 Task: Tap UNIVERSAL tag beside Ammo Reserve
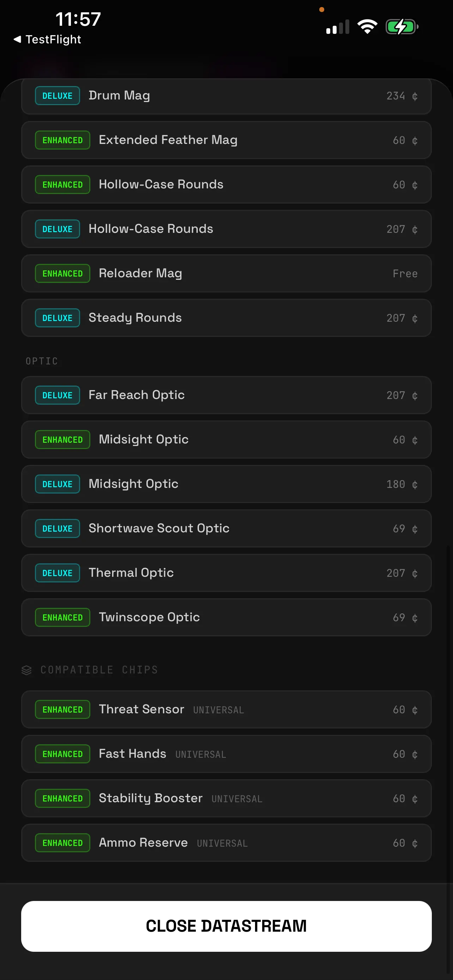(223, 843)
